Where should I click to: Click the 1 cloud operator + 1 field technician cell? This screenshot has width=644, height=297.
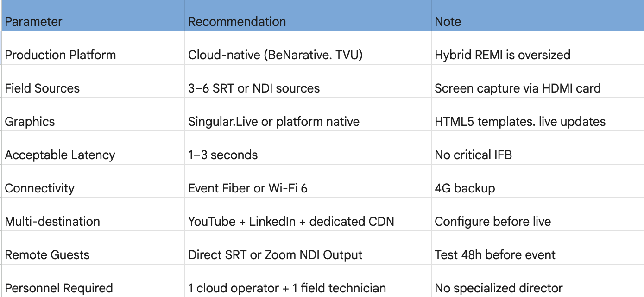[x=308, y=281]
